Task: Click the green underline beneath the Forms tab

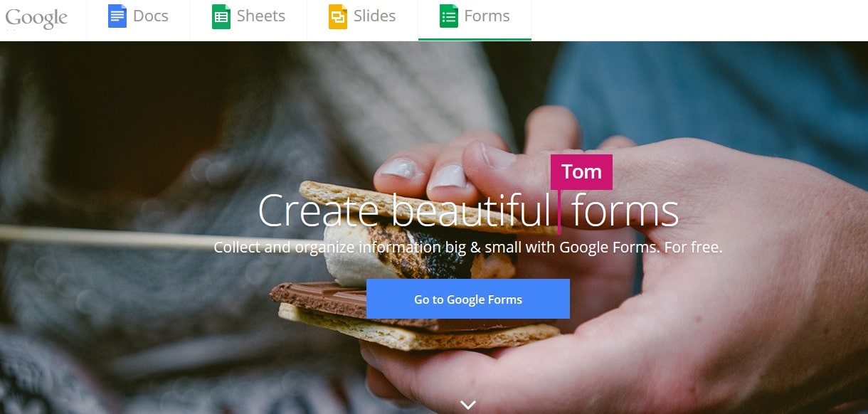Action: 475,40
